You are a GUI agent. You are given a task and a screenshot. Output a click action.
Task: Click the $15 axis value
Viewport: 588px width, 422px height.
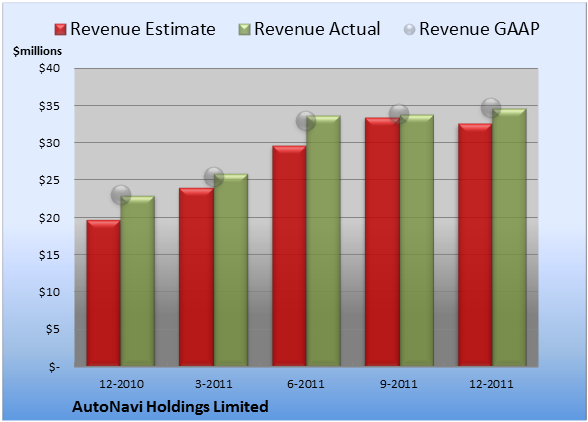point(50,255)
